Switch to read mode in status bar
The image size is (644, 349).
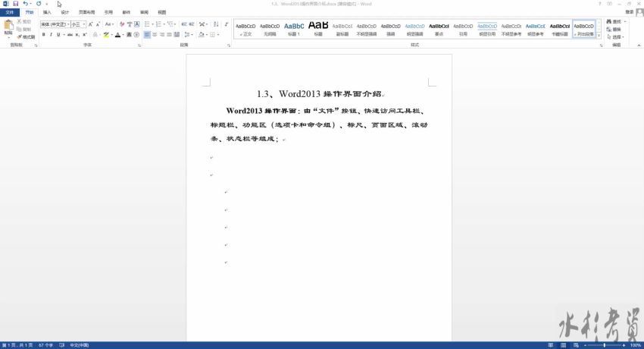[551, 345]
